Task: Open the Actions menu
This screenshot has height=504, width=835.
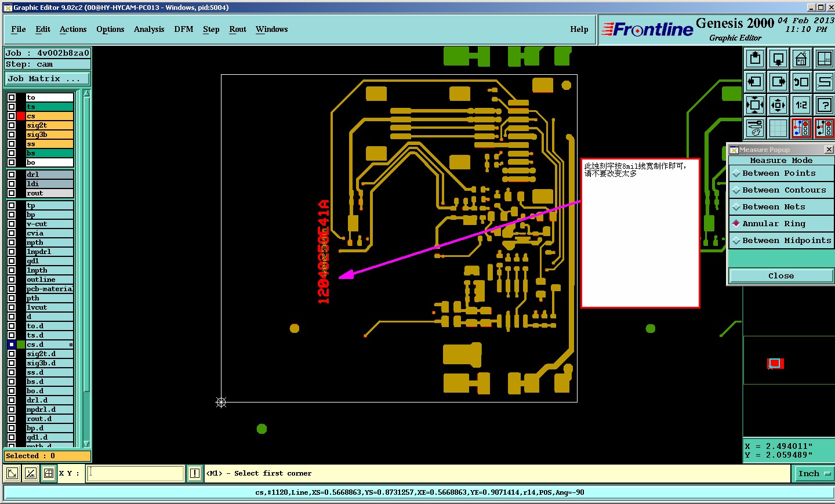Action: point(73,30)
